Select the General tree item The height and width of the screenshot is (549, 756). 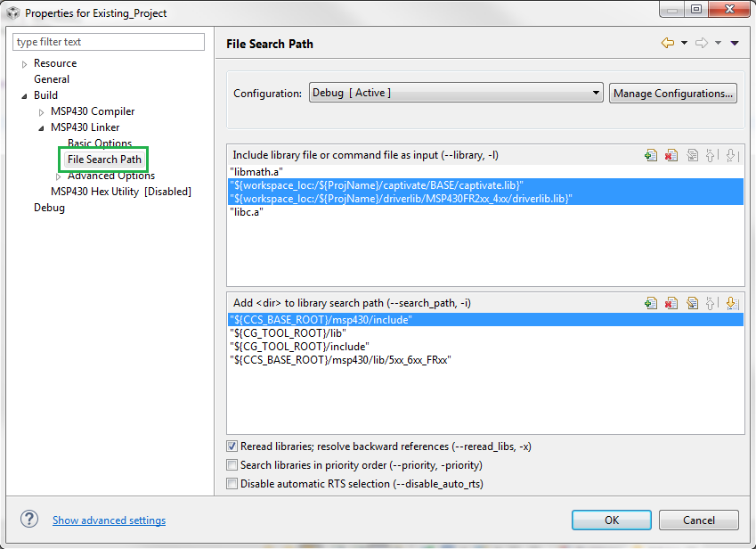pos(52,79)
